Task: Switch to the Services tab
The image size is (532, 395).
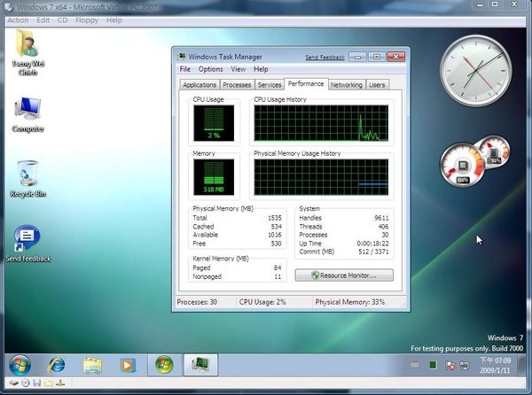Action: point(270,85)
